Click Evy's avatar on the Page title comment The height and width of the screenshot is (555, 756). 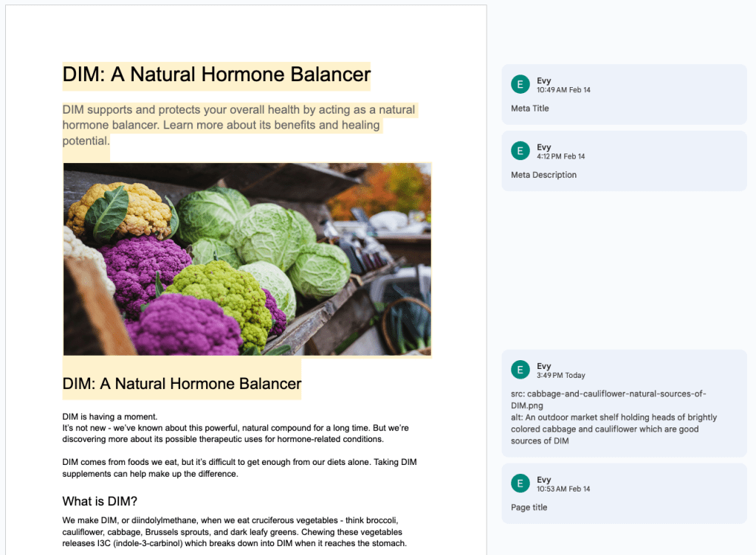pyautogui.click(x=520, y=483)
